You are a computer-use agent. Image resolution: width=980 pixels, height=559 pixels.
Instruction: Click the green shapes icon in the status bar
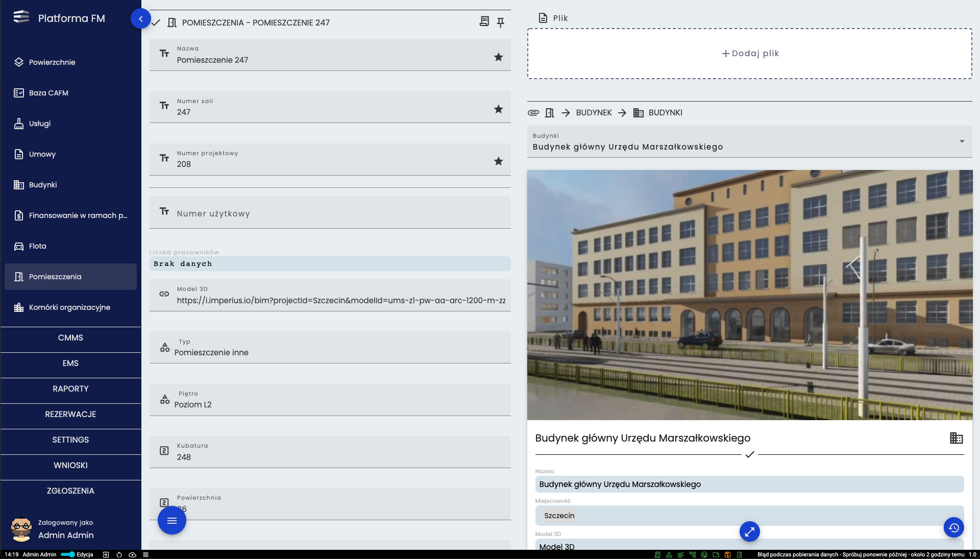click(x=669, y=554)
